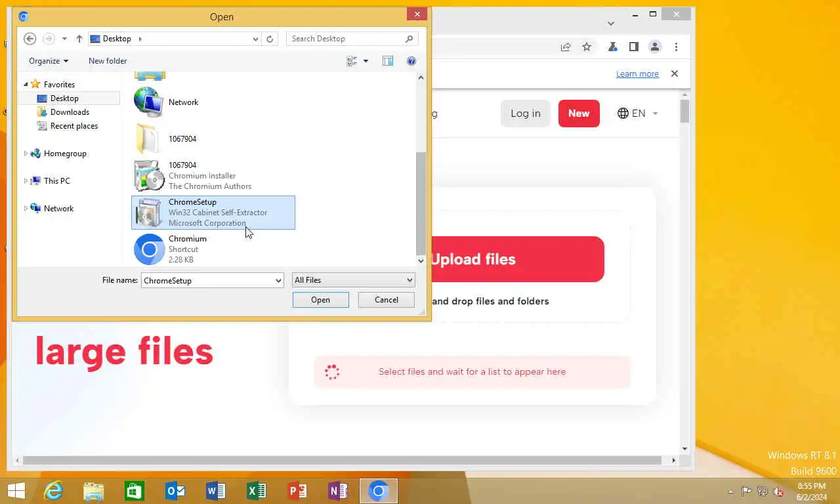Launch OneNote from the taskbar
This screenshot has height=504, width=840.
[338, 491]
